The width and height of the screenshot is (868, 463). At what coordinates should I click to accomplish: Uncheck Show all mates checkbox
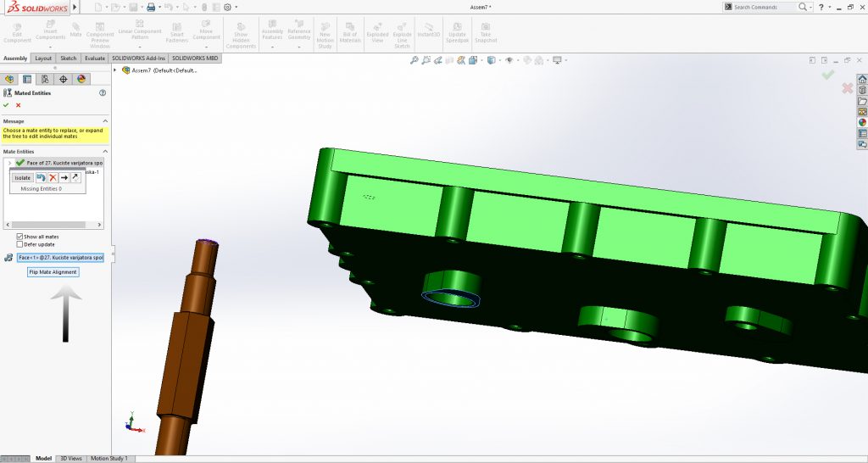tap(20, 237)
